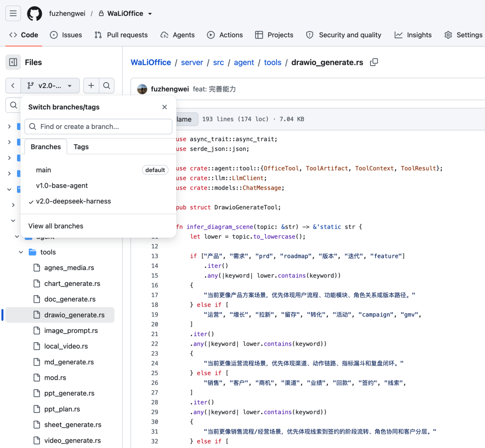This screenshot has height=448, width=485.
Task: Click file icon beside mod.rs
Action: 37,378
